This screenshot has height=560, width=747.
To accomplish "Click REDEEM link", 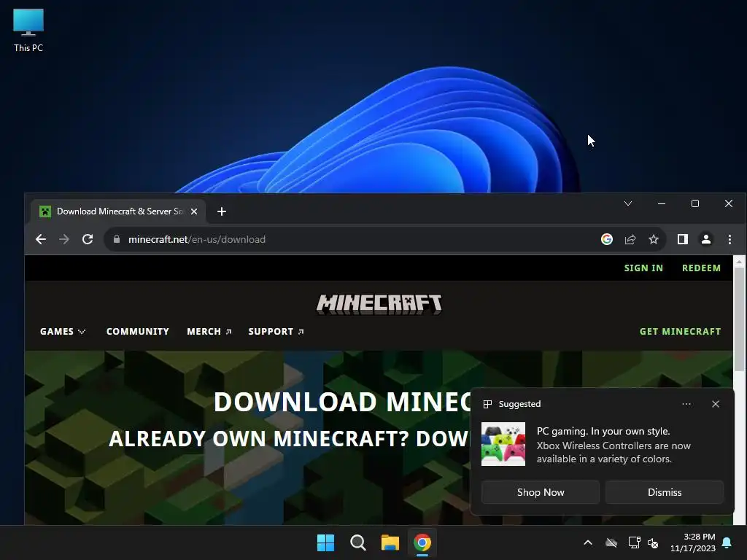I will click(x=701, y=268).
